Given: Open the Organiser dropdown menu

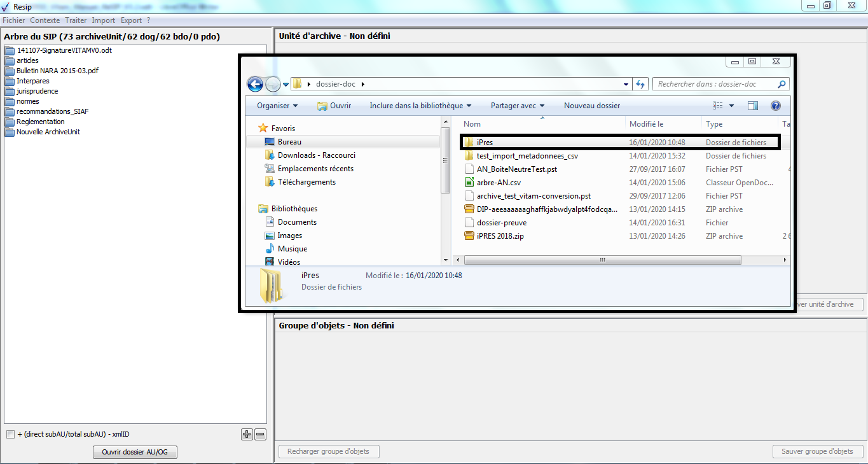Looking at the screenshot, I should tap(277, 106).
